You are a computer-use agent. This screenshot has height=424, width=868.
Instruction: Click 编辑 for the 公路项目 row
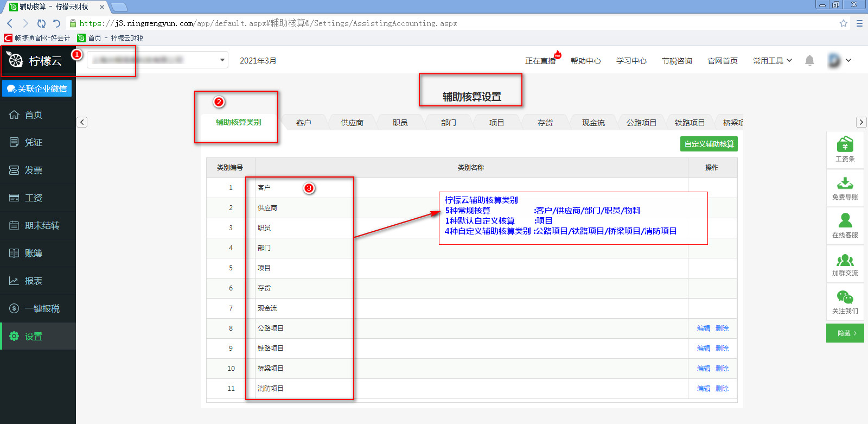(703, 328)
